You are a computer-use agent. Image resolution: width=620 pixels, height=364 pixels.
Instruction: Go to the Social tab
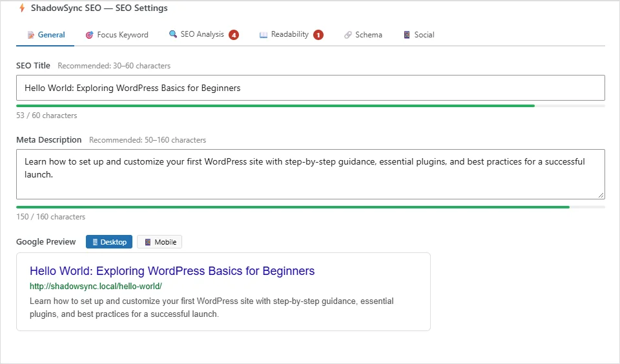418,35
